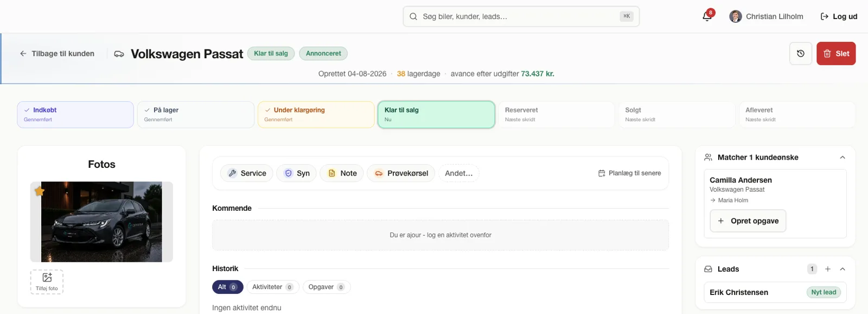This screenshot has height=314, width=868.
Task: Click the Klar til salg status badge
Action: point(271,53)
